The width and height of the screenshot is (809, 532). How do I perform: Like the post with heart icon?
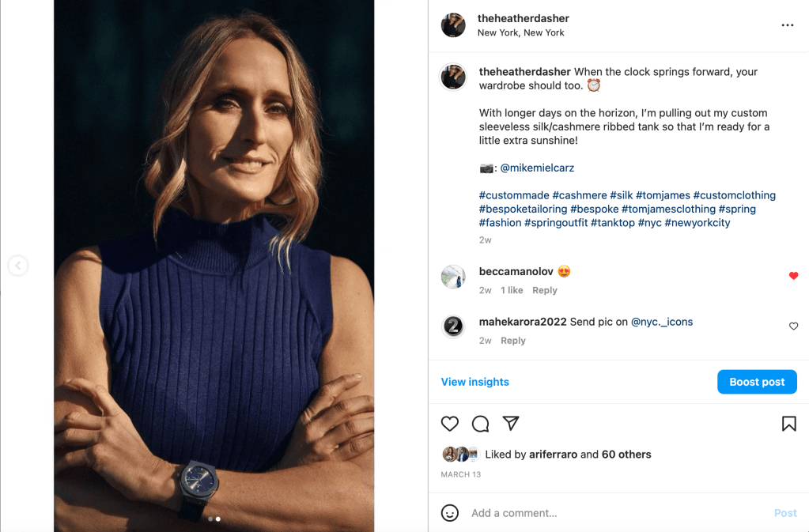450,424
